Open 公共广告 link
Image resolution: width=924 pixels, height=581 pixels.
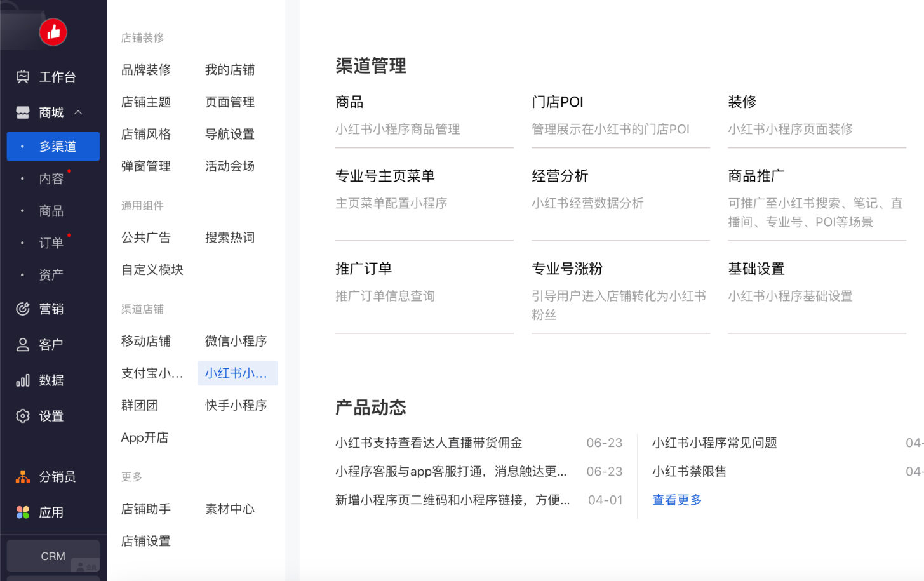[146, 237]
